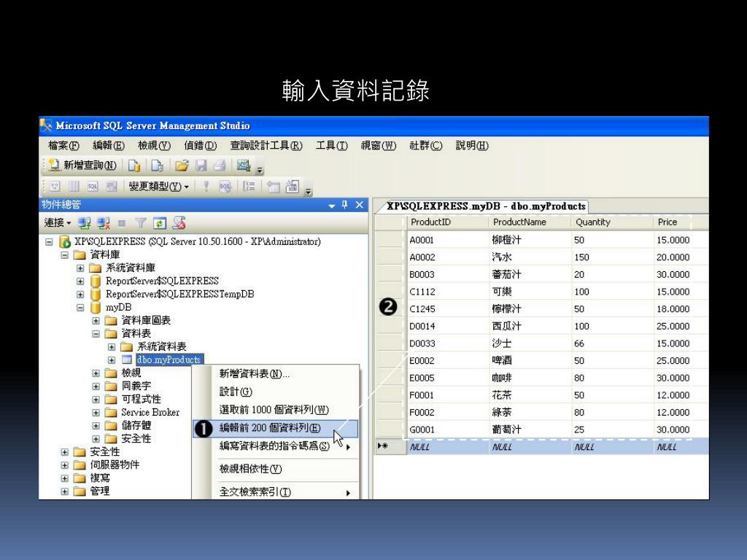The image size is (747, 560).
Task: Collapse the myDB database node
Action: coord(80,308)
